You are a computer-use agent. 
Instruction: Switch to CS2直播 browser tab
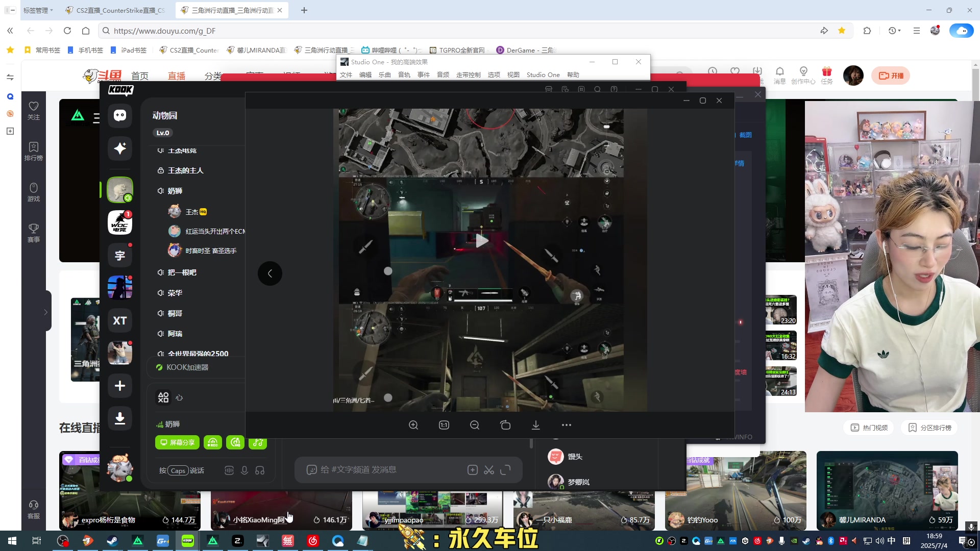coord(116,10)
